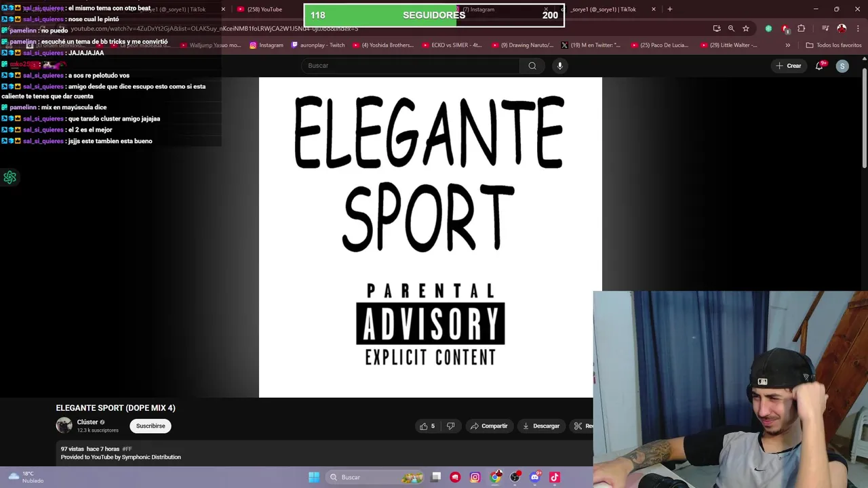Open the browser extensions puzzle icon
Viewport: 868px width, 488px height.
pyautogui.click(x=802, y=28)
